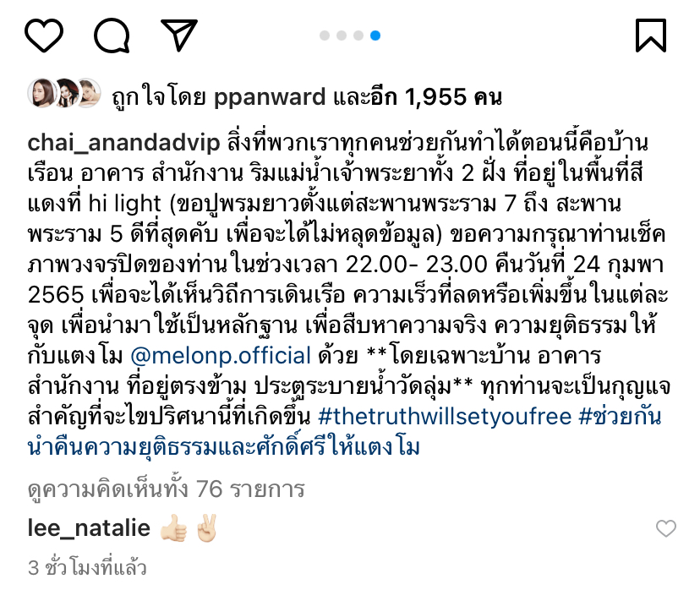
Task: Open first liker's avatar thumbnail
Action: [41, 93]
